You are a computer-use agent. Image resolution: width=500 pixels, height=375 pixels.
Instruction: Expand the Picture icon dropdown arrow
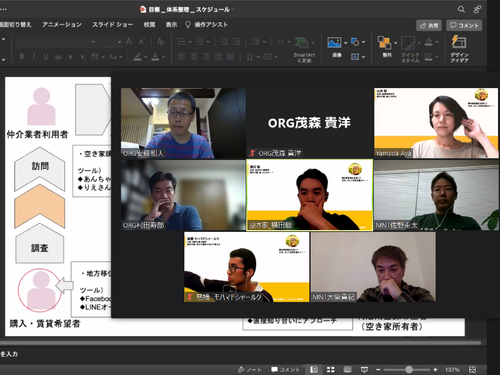(345, 43)
